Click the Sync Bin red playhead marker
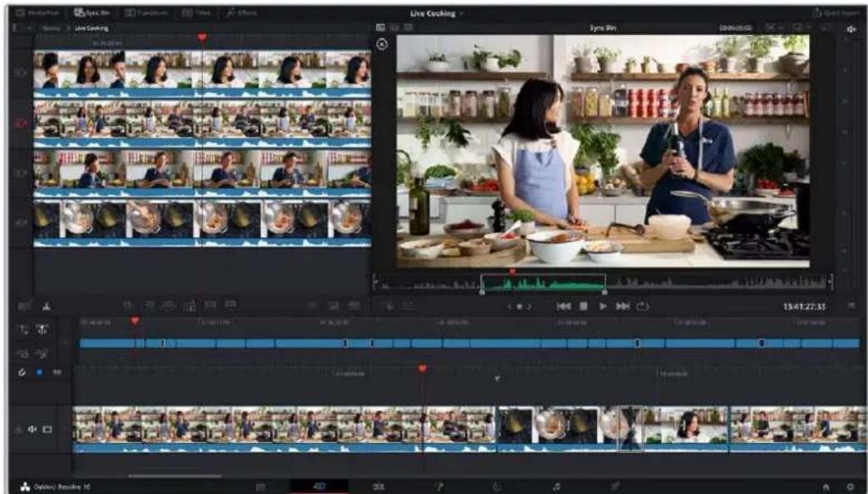 pyautogui.click(x=202, y=37)
